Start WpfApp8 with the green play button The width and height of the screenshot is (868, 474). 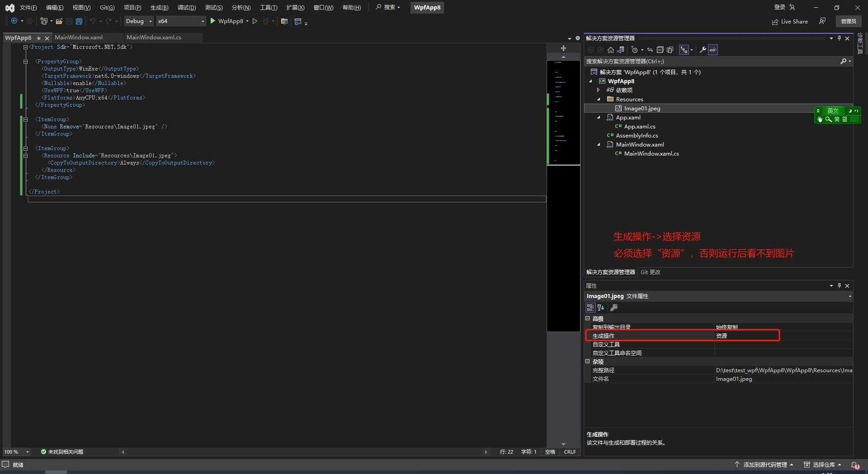pos(213,21)
